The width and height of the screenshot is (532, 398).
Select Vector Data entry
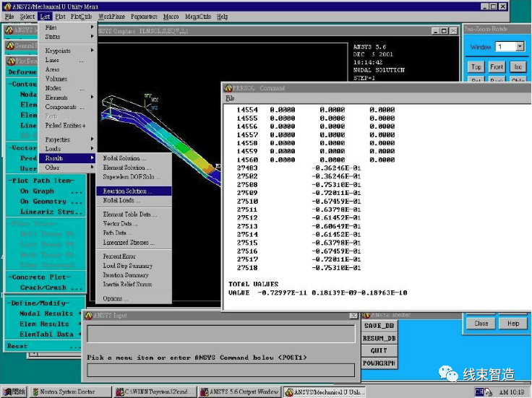click(134, 223)
